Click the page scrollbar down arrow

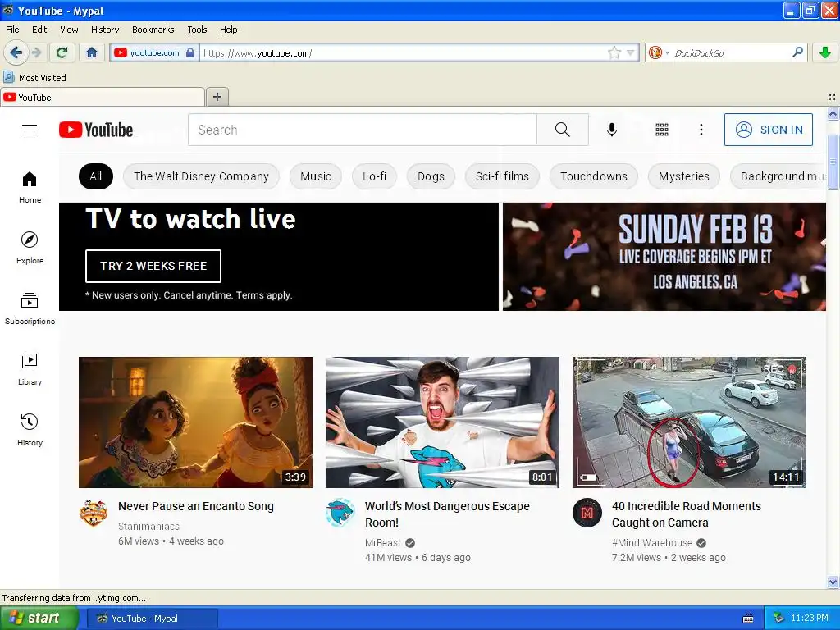pos(833,582)
